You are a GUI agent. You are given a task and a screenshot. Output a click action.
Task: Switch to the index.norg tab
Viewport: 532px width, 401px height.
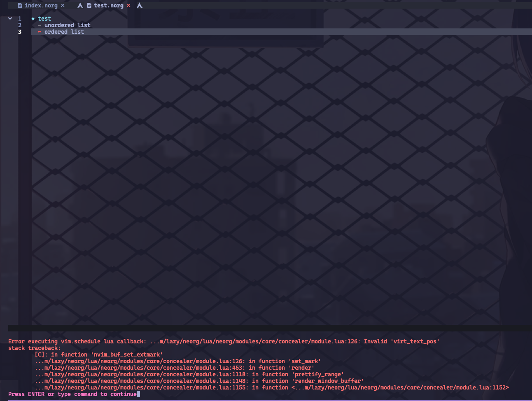[x=41, y=5]
